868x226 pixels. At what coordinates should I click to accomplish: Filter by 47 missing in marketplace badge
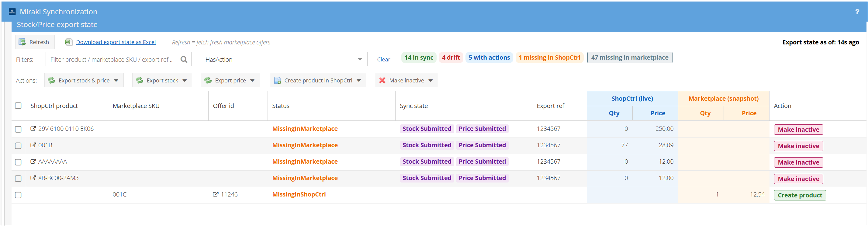point(630,57)
